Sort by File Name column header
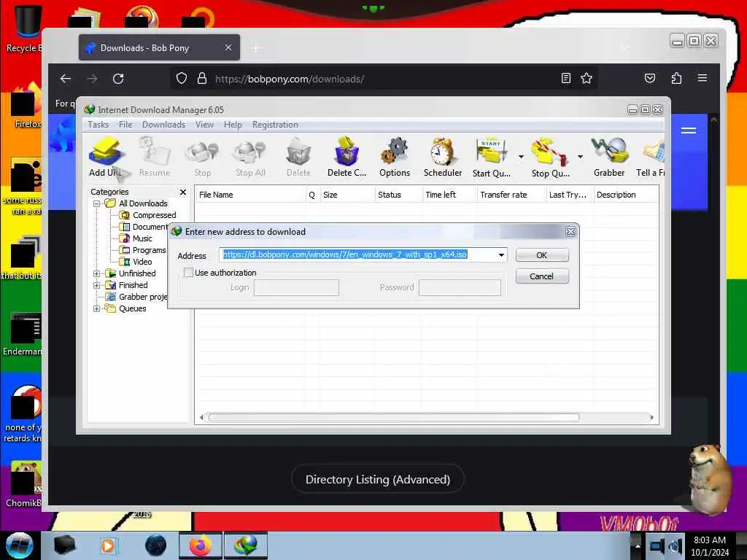The height and width of the screenshot is (560, 747). [251, 195]
